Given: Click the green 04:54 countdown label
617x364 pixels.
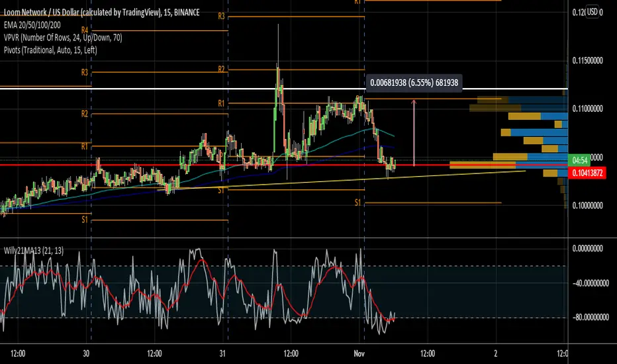Looking at the screenshot, I should coord(580,160).
